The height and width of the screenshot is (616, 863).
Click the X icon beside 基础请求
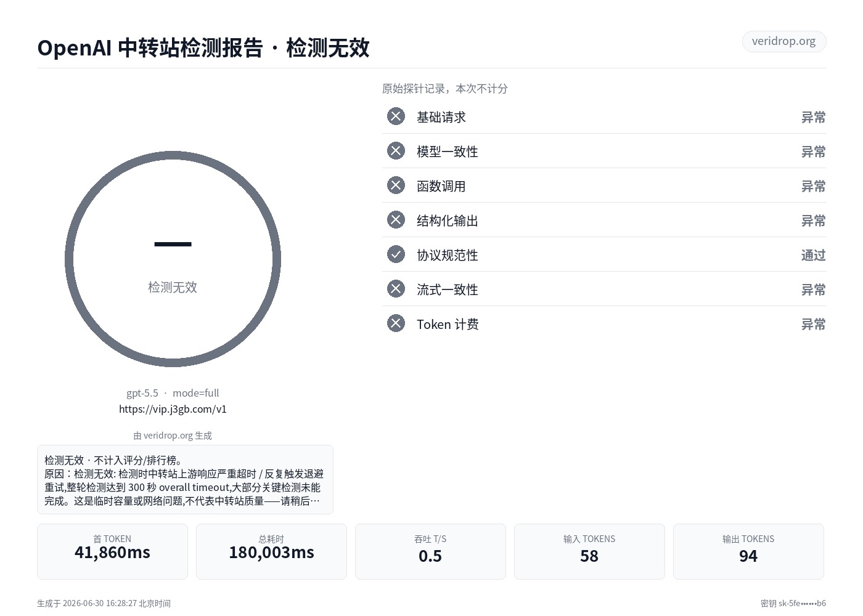[396, 116]
